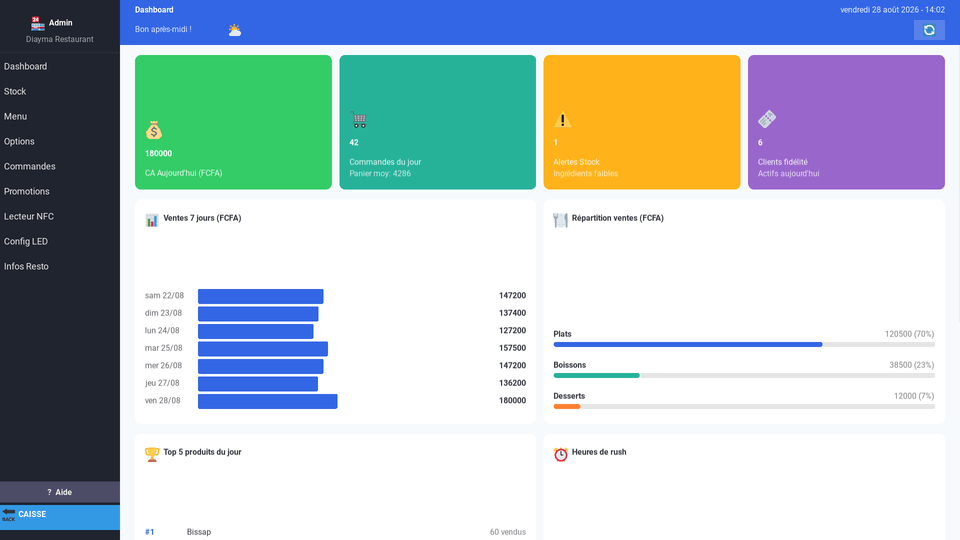
Task: Open the Alertes Stock card
Action: tap(642, 122)
